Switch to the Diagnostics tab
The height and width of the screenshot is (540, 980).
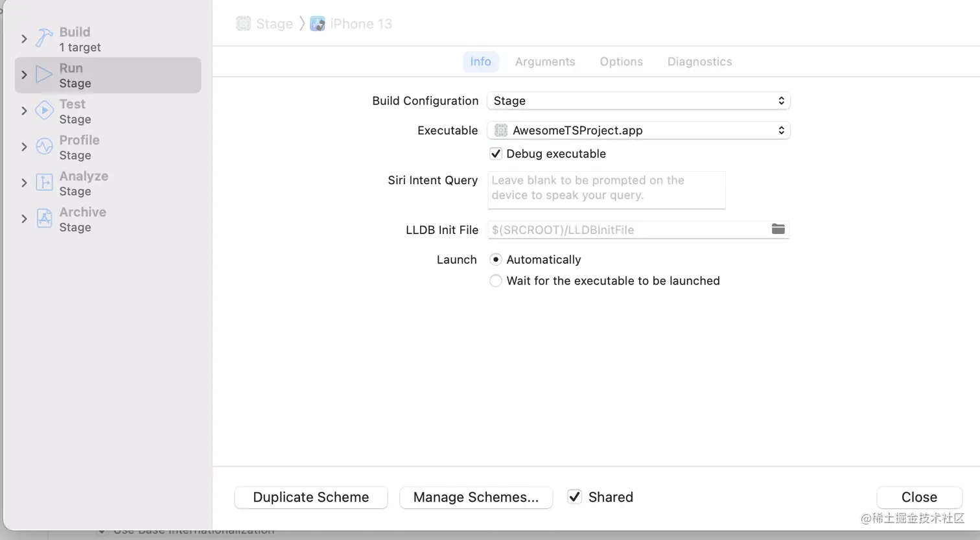coord(699,62)
